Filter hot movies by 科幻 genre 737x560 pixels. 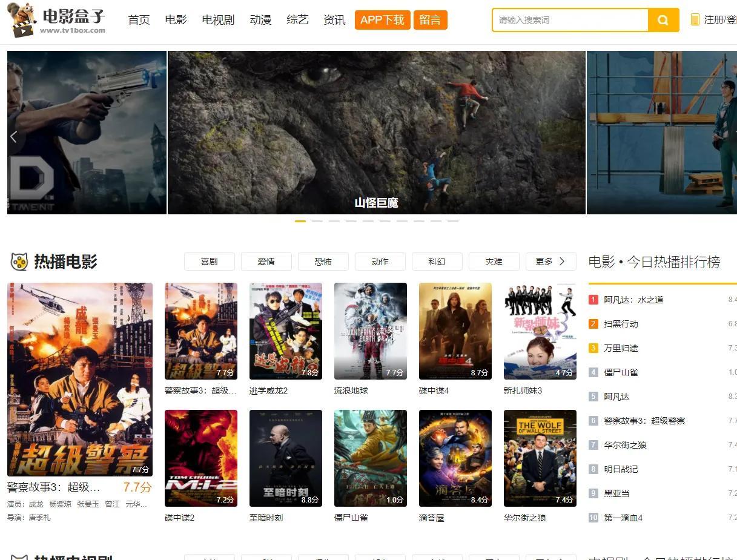coord(437,262)
